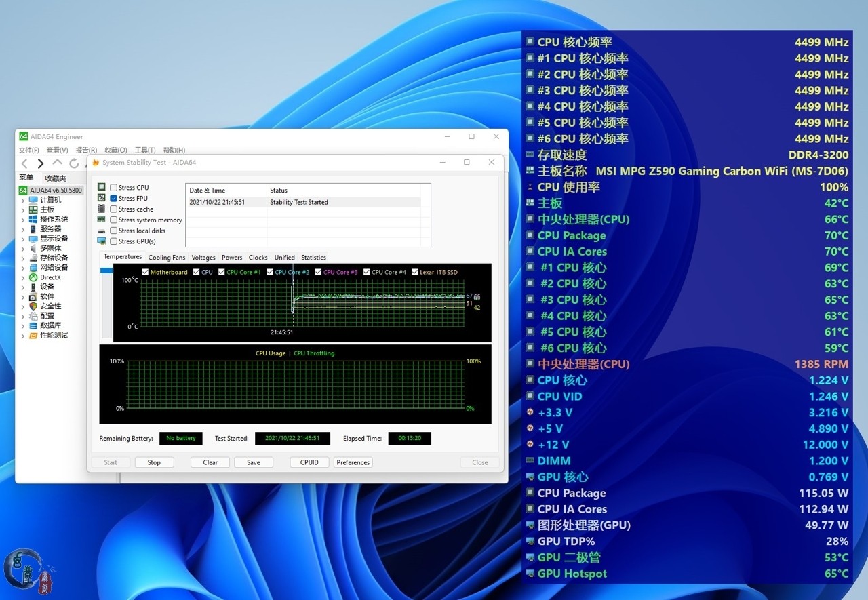Uncheck the Stress FPU checkbox
868x600 pixels.
114,199
